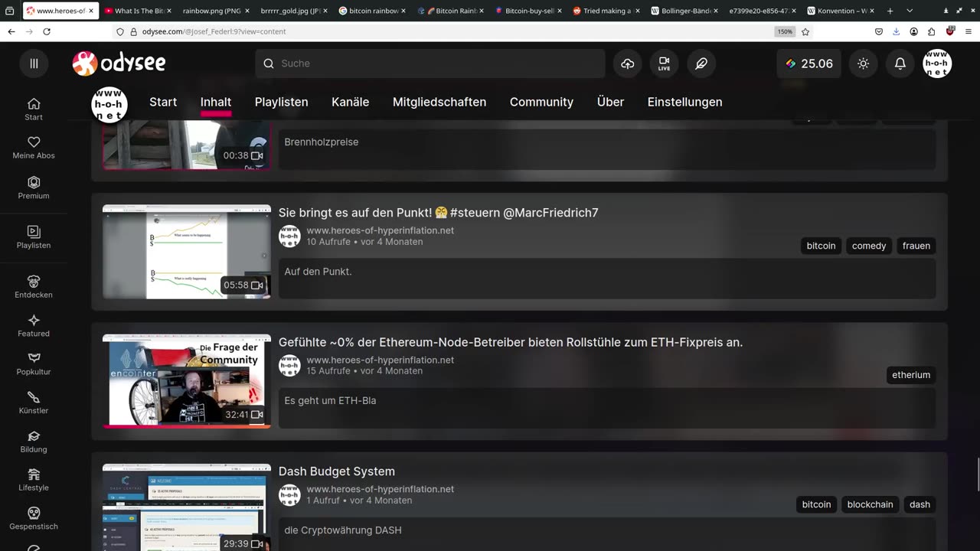This screenshot has height=551, width=980.
Task: Click channel name under 'Sie bringt es' title
Action: [381, 230]
